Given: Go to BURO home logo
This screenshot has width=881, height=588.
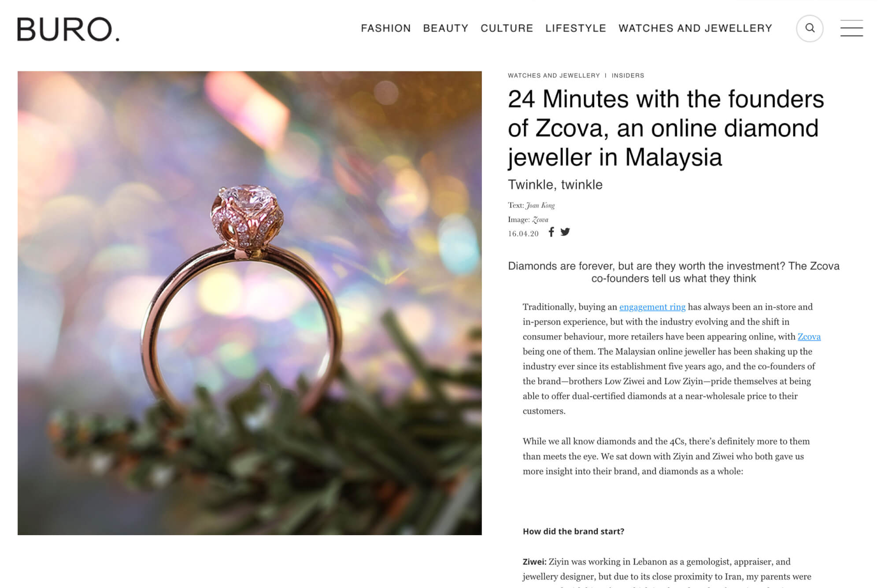Looking at the screenshot, I should (x=68, y=29).
